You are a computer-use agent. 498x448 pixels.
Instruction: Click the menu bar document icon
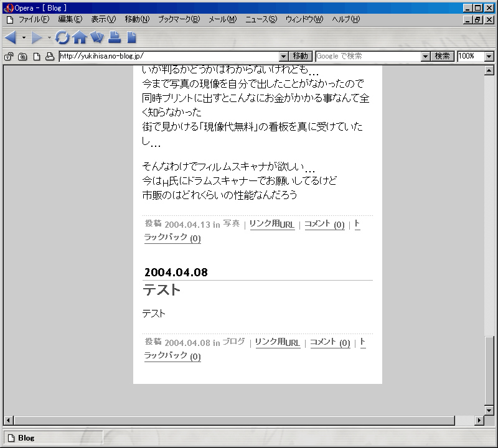[x=10, y=20]
